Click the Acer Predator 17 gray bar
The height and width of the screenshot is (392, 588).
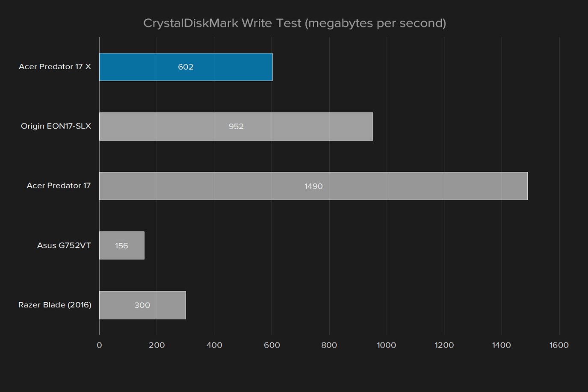point(313,186)
